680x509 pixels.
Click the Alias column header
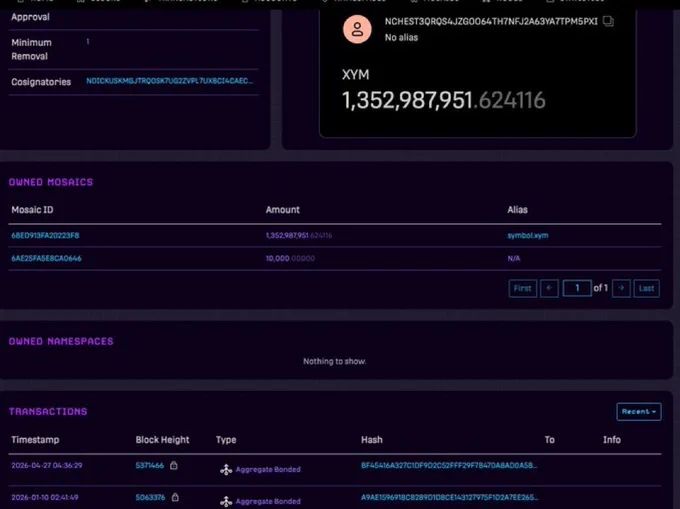(x=517, y=210)
